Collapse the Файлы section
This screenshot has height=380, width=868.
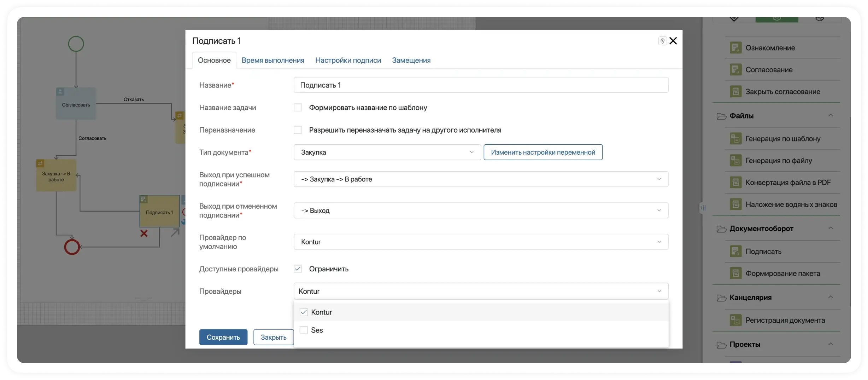click(831, 116)
